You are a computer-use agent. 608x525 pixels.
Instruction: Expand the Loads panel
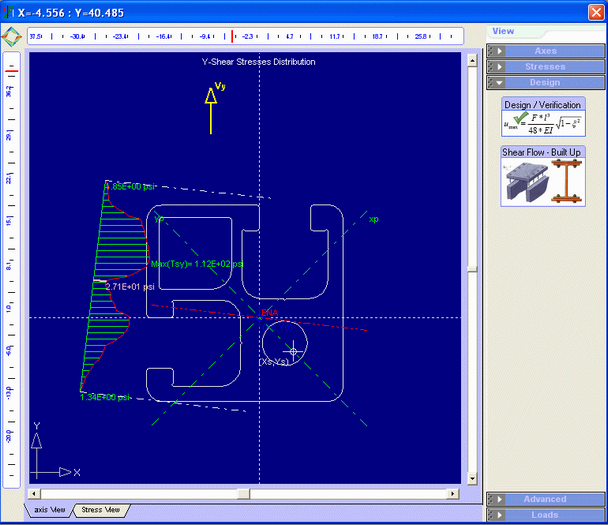[x=546, y=515]
